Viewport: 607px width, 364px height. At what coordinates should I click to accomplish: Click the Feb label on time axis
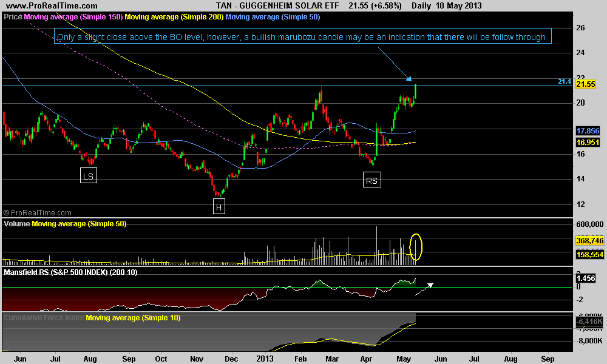click(x=300, y=359)
